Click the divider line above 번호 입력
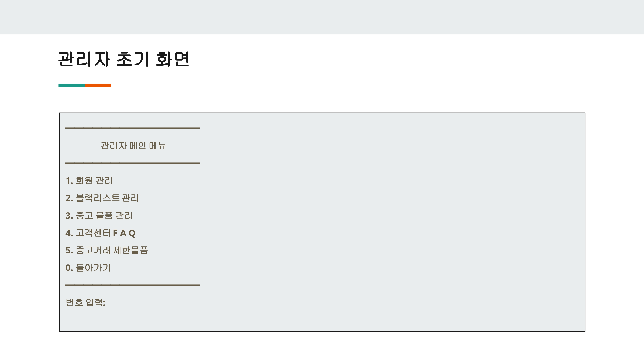The height and width of the screenshot is (362, 644). tap(132, 285)
